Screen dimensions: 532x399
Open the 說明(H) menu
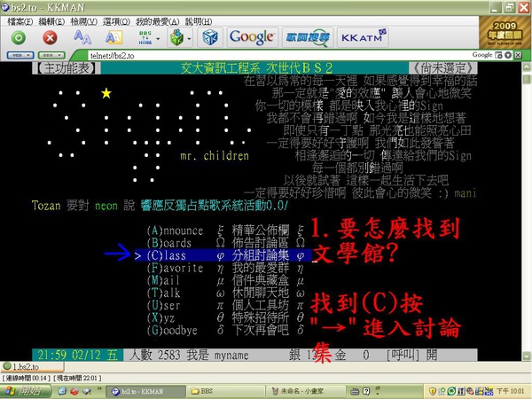(199, 21)
